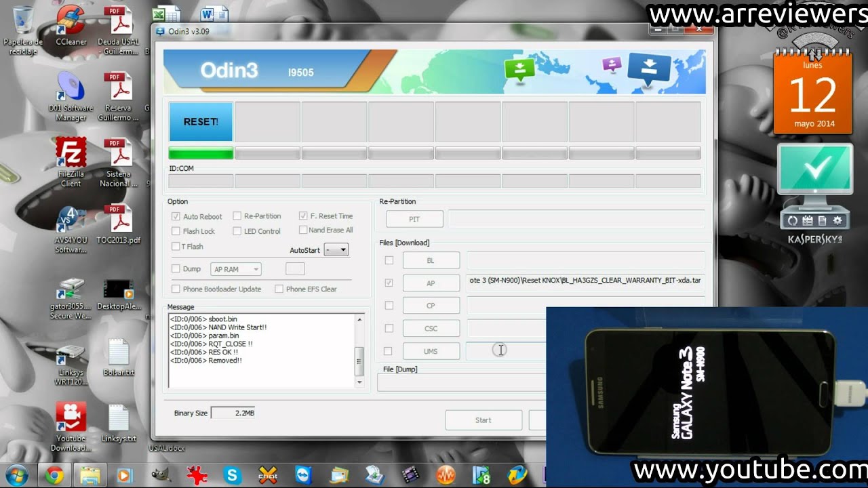868x488 pixels.
Task: Open the TOC2013.pdf file icon
Action: coord(118,225)
